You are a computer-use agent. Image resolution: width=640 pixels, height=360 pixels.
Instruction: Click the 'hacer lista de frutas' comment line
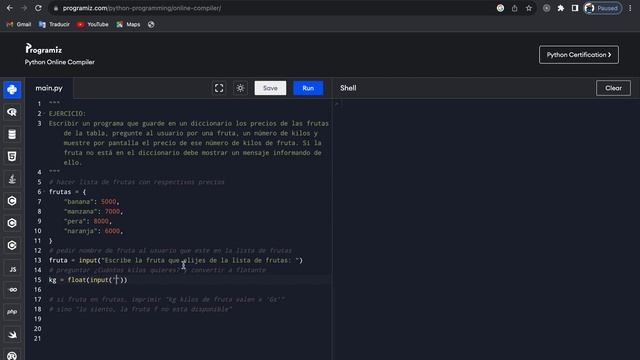pyautogui.click(x=137, y=182)
